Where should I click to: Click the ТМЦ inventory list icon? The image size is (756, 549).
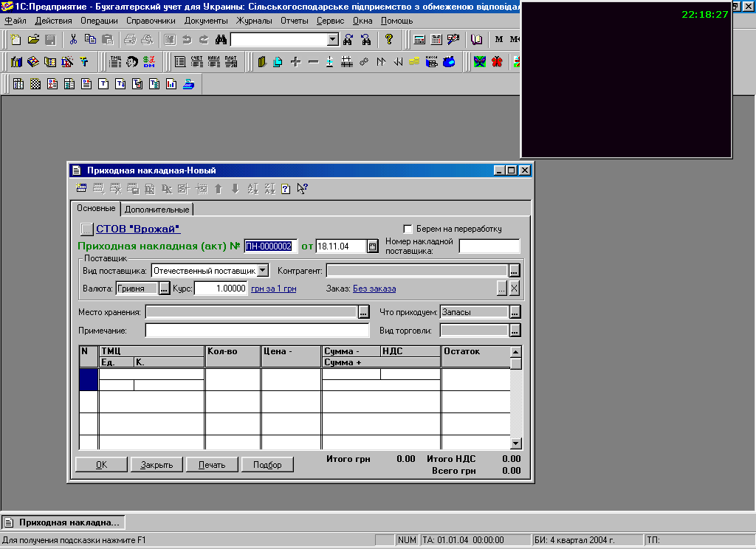[116, 62]
